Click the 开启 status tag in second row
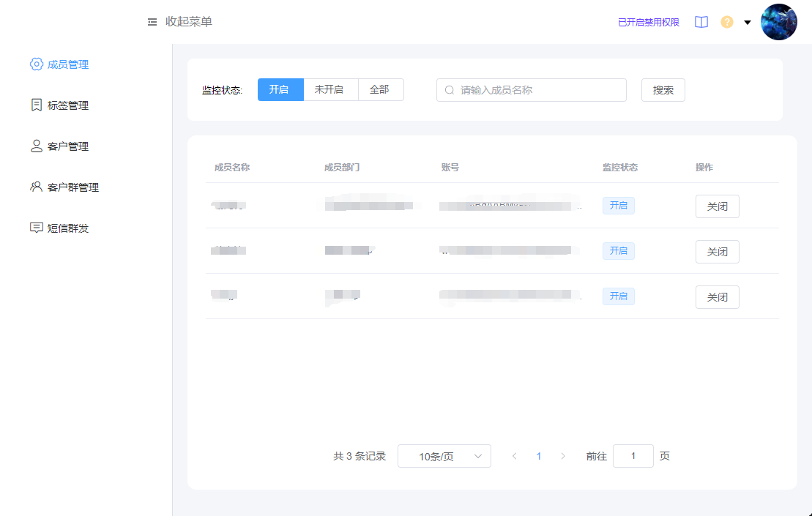Screen dimensions: 812x516 click(x=618, y=250)
